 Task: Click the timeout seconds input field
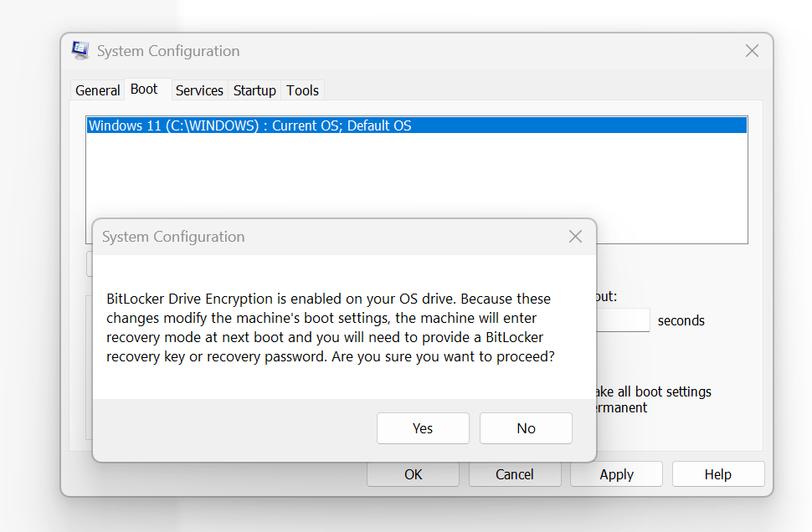tap(623, 320)
